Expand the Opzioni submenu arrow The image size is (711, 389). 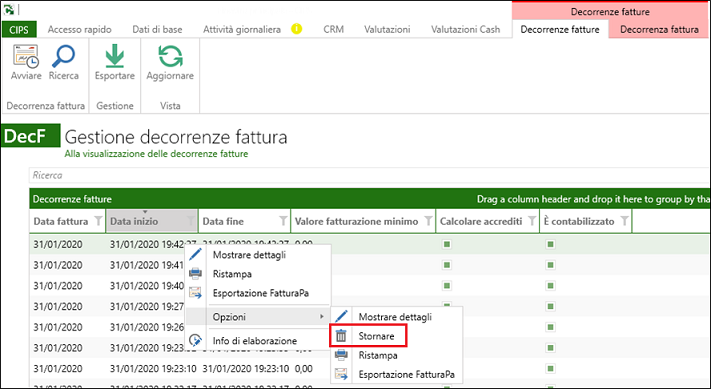[x=322, y=316]
